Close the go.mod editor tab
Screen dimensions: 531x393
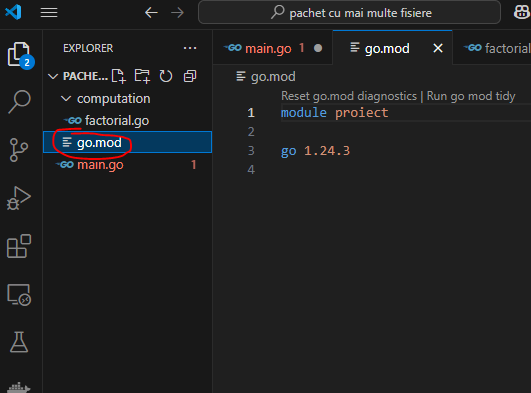pyautogui.click(x=438, y=48)
